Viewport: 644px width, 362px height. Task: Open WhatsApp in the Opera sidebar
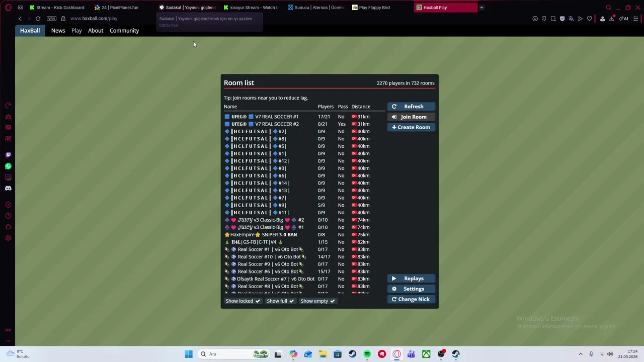8,166
